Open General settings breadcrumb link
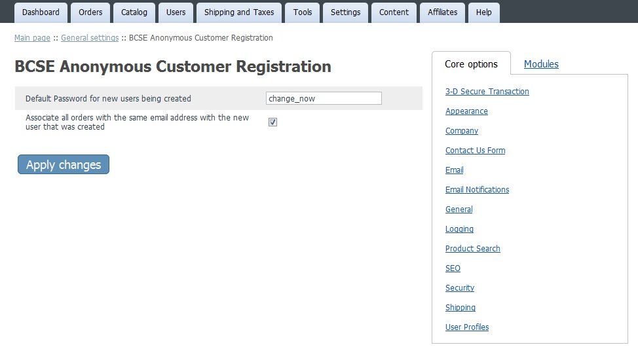 [90, 38]
